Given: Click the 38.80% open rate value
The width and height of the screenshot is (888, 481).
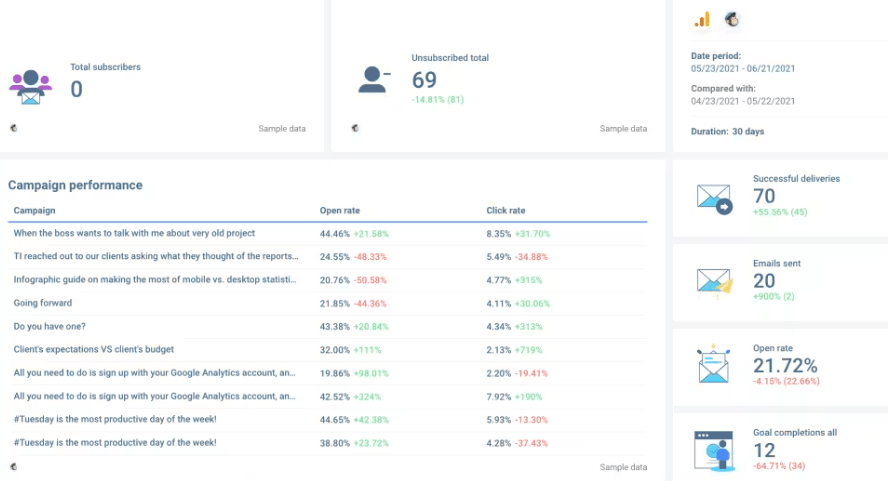Looking at the screenshot, I should (335, 443).
